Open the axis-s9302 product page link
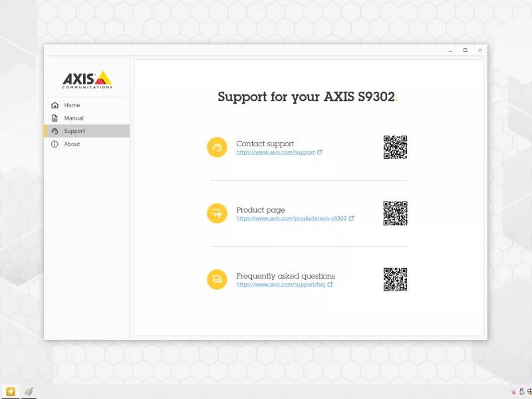 coord(291,218)
